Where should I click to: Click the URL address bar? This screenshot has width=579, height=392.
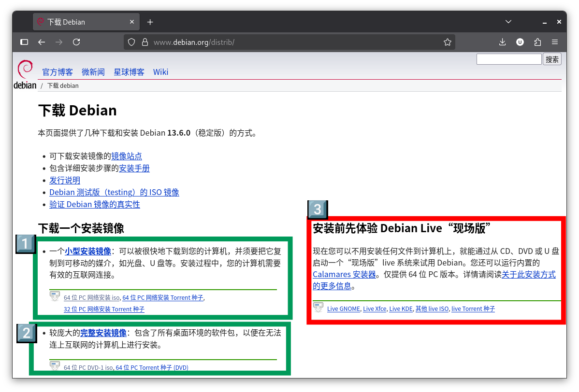pyautogui.click(x=289, y=42)
